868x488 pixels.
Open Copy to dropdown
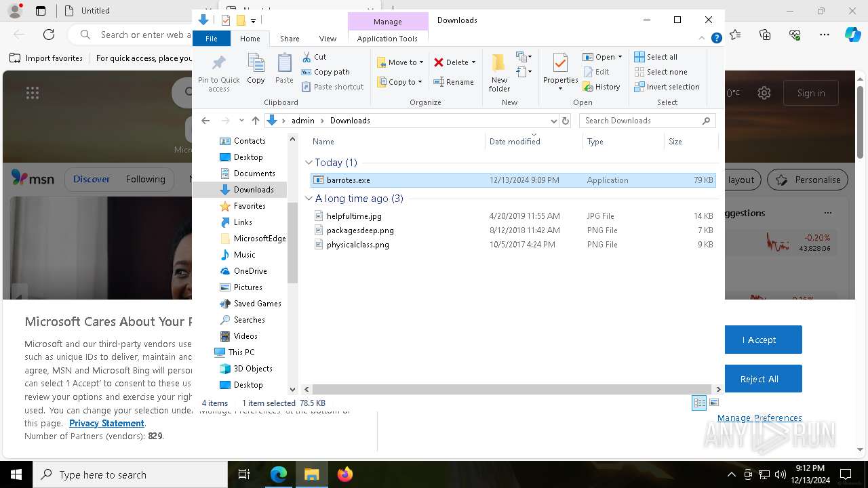tap(399, 82)
